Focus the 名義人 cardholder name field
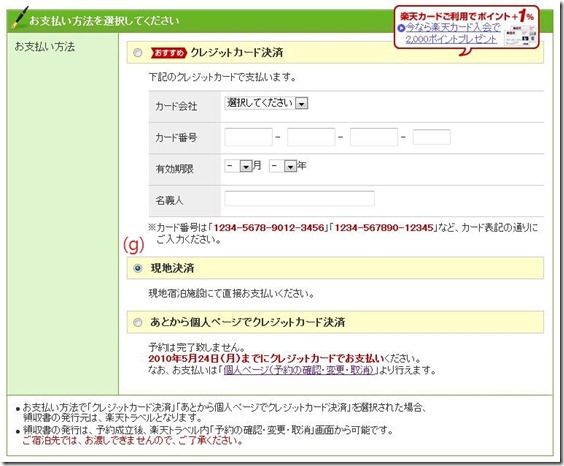 [300, 198]
